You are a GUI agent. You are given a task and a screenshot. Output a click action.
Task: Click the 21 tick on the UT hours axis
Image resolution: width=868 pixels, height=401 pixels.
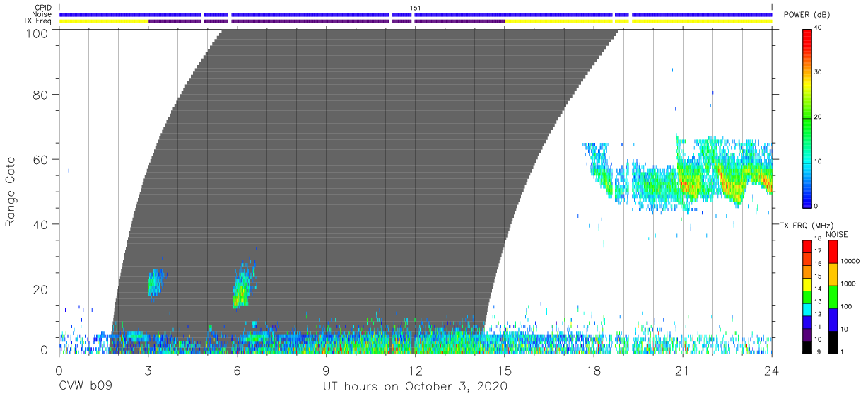click(683, 371)
